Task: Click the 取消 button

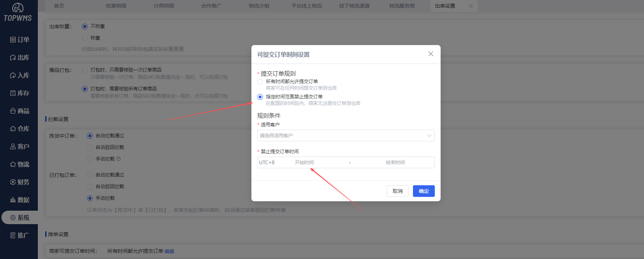Action: pos(398,191)
